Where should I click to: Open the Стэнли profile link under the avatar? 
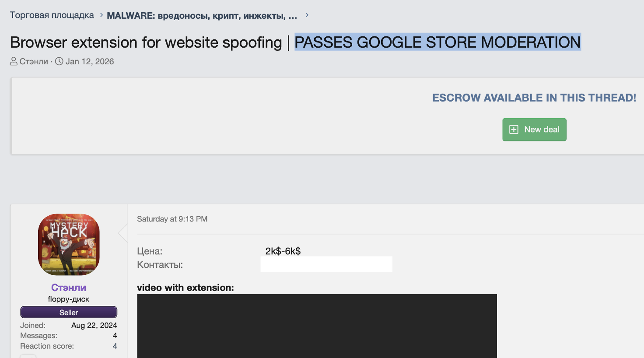[68, 288]
